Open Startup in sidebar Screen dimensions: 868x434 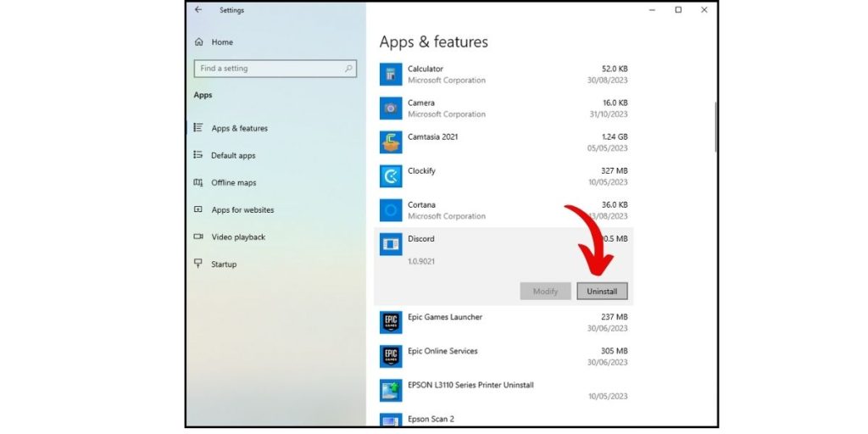click(224, 264)
